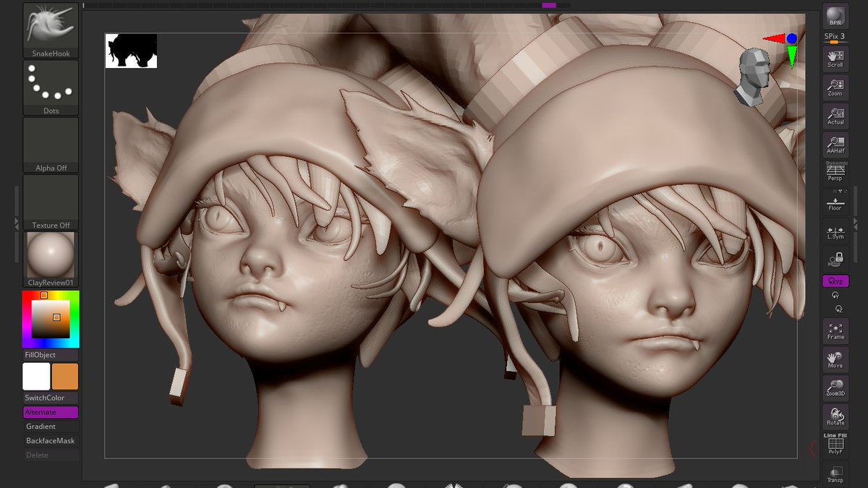Open the SnakeHook brush picker
Viewport: 868px width, 488px height.
[51, 30]
